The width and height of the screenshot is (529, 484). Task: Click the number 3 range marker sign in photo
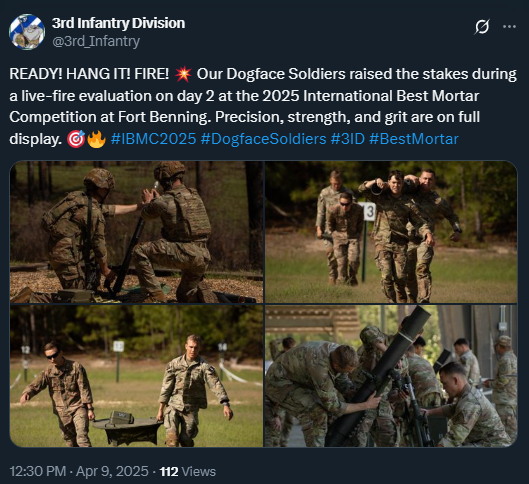(x=369, y=211)
